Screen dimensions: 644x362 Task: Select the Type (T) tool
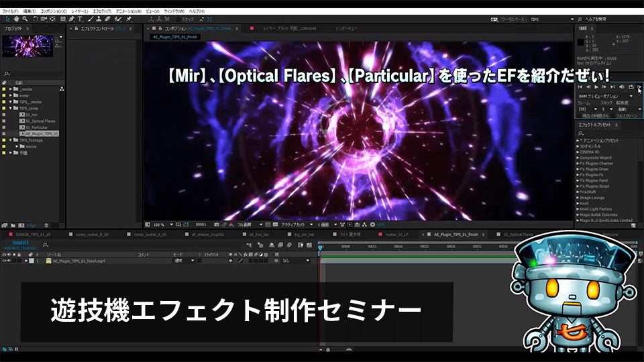coord(80,19)
